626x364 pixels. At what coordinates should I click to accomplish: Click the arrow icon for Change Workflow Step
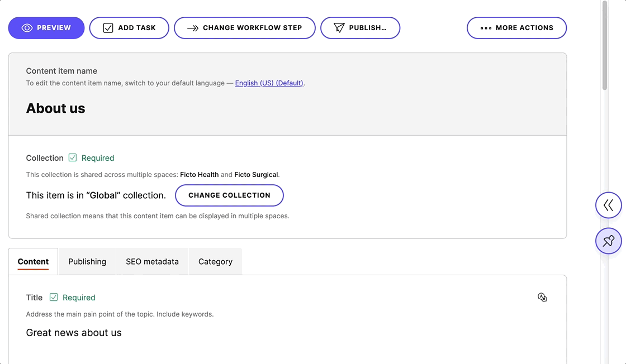pos(193,28)
